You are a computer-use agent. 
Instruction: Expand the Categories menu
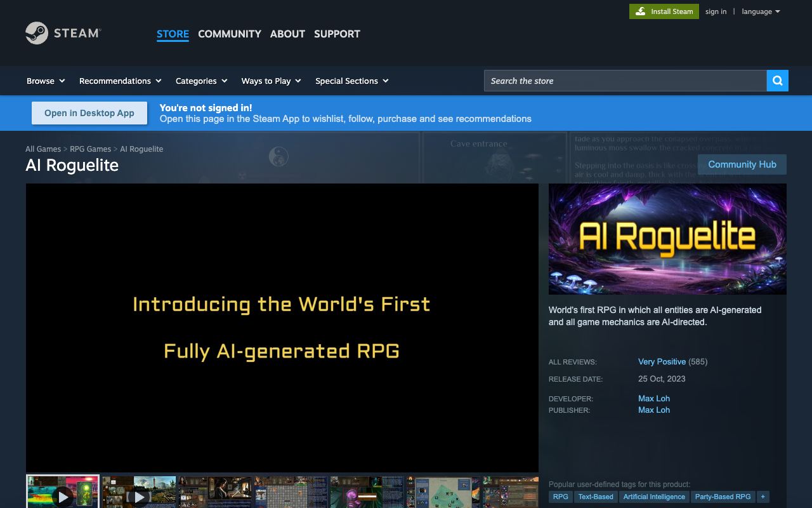201,81
